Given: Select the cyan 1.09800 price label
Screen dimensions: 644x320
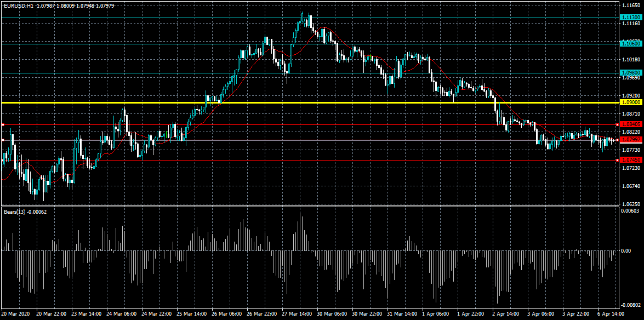Looking at the screenshot, I should [631, 72].
